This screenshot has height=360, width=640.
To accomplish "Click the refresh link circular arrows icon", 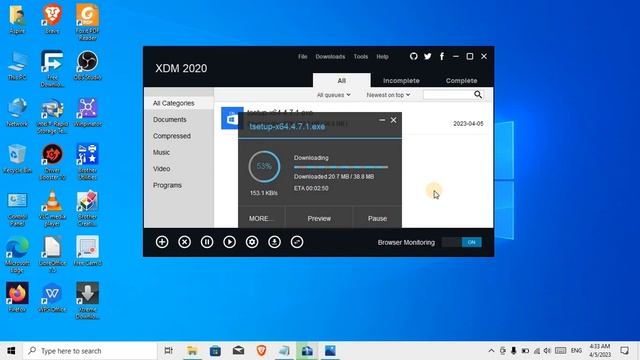I will (297, 242).
